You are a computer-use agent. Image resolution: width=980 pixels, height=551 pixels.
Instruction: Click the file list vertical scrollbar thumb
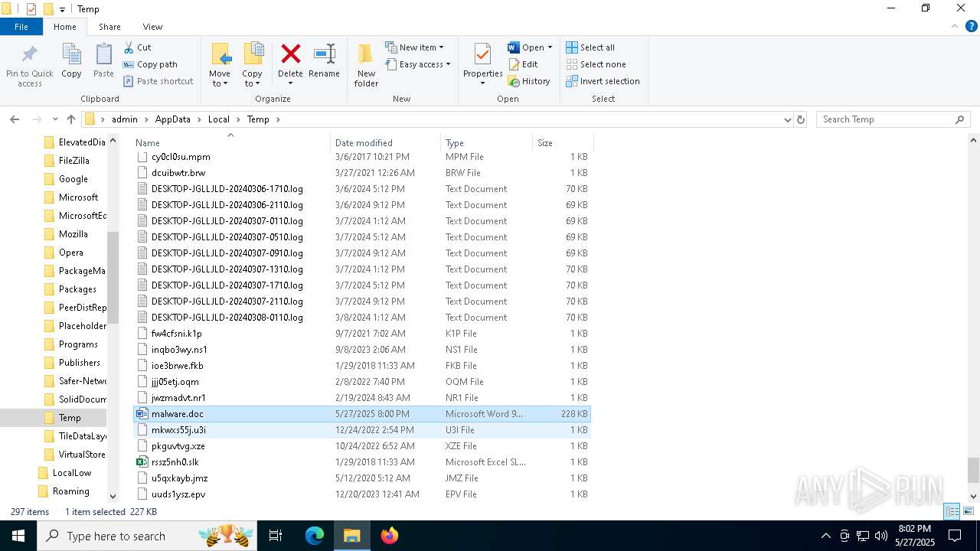[x=973, y=470]
